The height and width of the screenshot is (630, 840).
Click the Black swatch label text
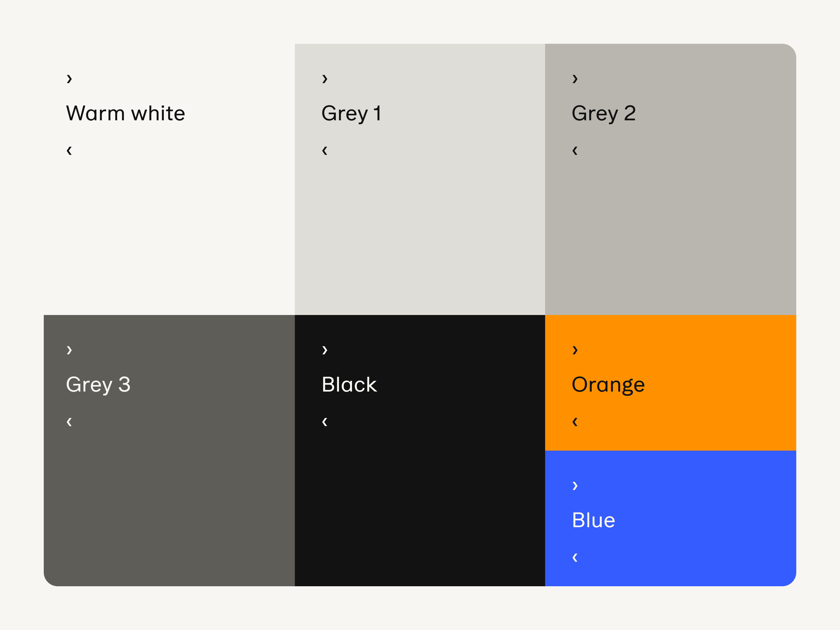[349, 384]
